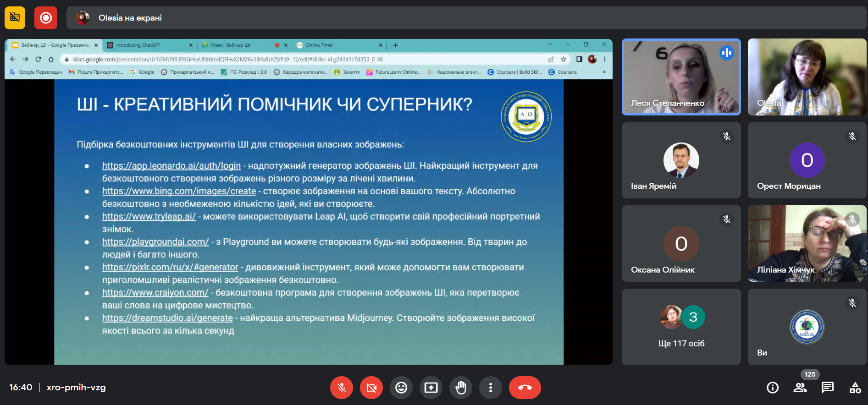868x405 pixels.
Task: Turn on the camera
Action: pyautogui.click(x=371, y=388)
